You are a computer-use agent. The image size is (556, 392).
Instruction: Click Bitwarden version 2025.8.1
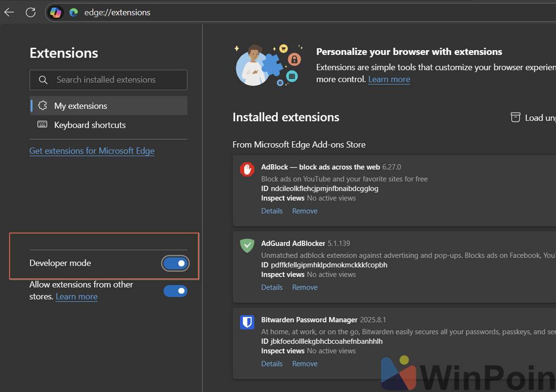tap(373, 320)
